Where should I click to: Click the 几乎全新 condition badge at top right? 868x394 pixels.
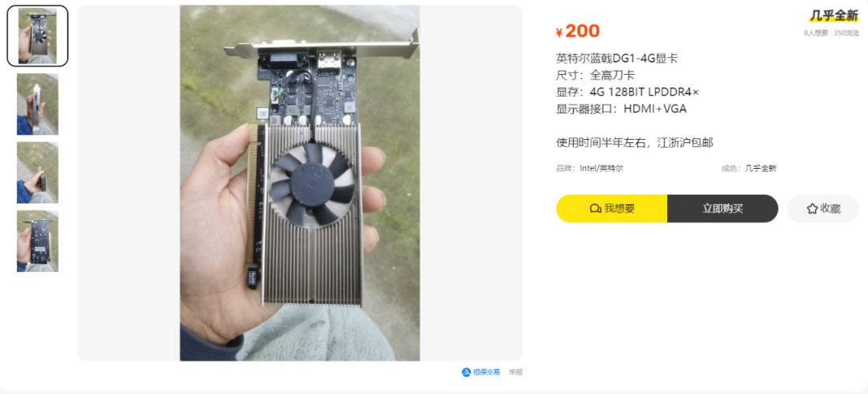834,15
